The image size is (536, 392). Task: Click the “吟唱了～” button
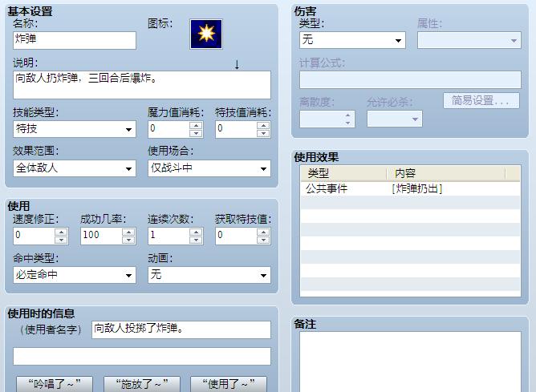pyautogui.click(x=55, y=384)
